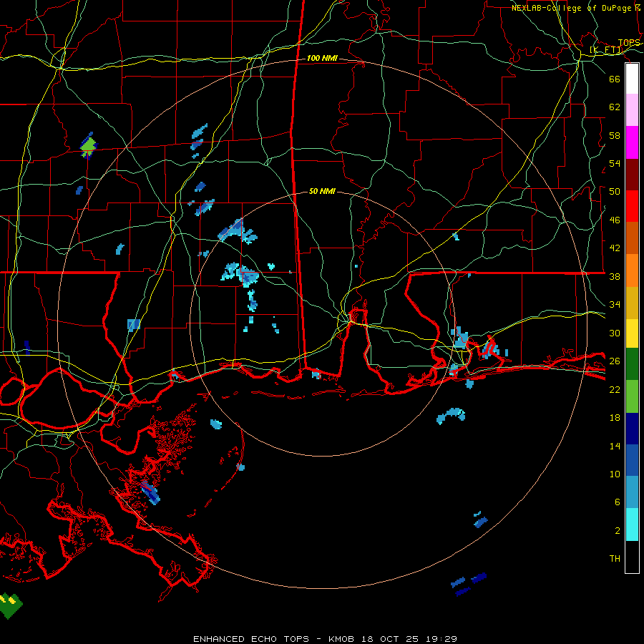Click the legend value 46
The height and width of the screenshot is (644, 644).
coord(615,220)
